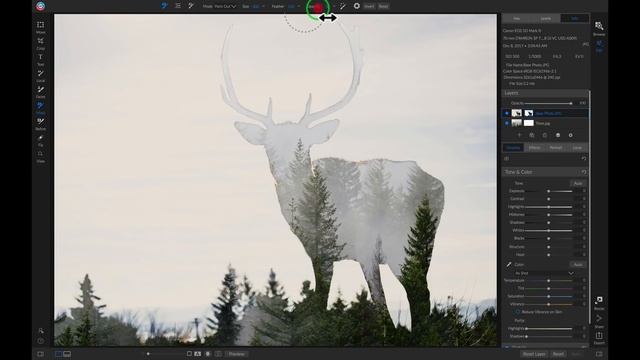Open layer settings gear in Layers panel
This screenshot has height=360, width=640.
pyautogui.click(x=571, y=135)
